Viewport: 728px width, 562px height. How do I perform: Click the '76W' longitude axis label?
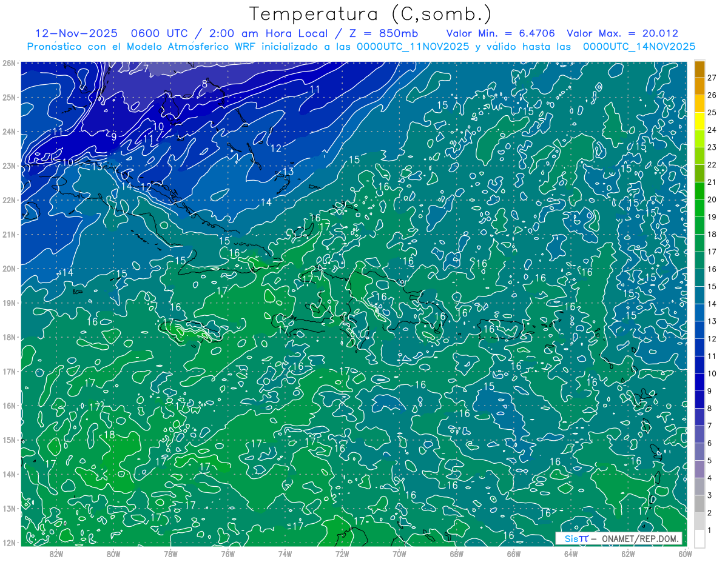(227, 554)
